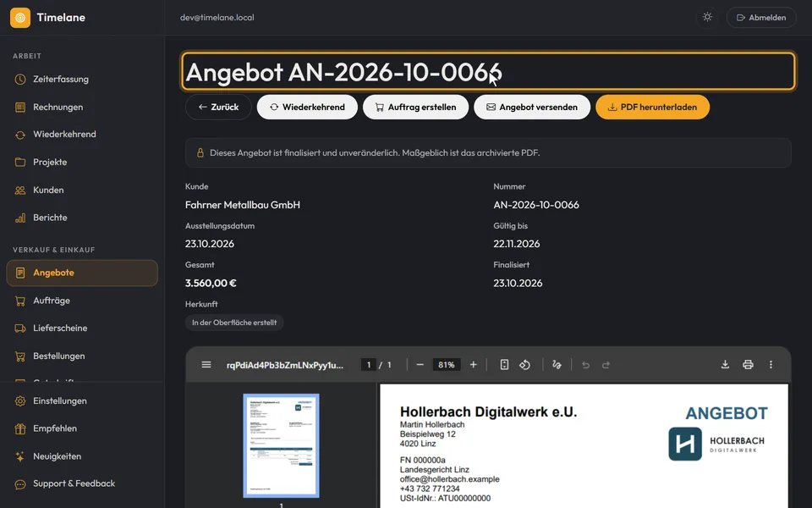812x508 pixels.
Task: Click the Wiederkehrend button under the title
Action: 307,108
